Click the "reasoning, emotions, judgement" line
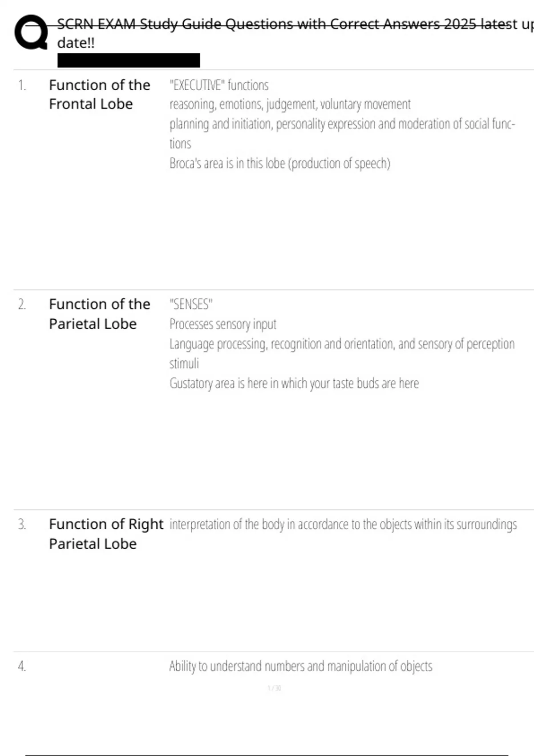 pos(290,105)
